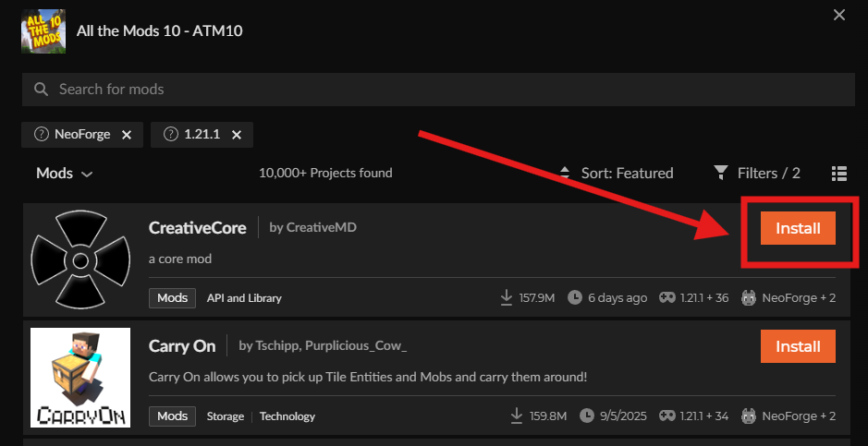Click the 10,000+ Projects found text

(325, 173)
